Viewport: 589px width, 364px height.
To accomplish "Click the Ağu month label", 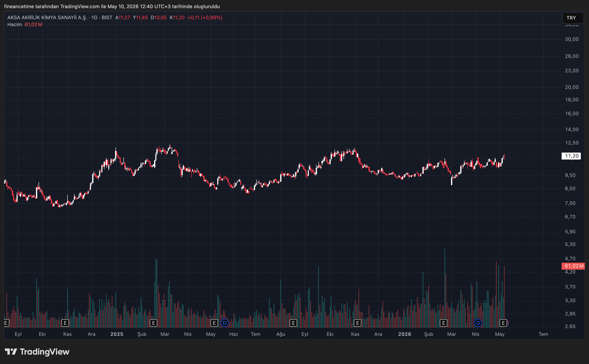I will click(x=281, y=334).
